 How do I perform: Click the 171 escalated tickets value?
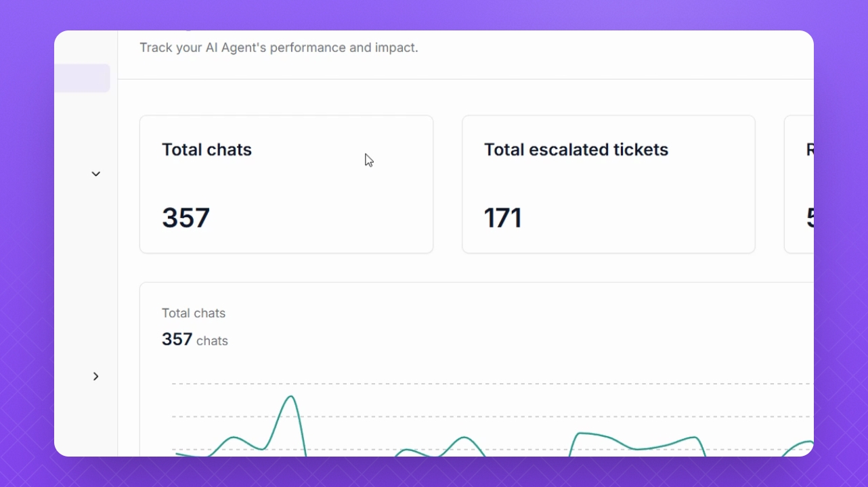coord(502,218)
